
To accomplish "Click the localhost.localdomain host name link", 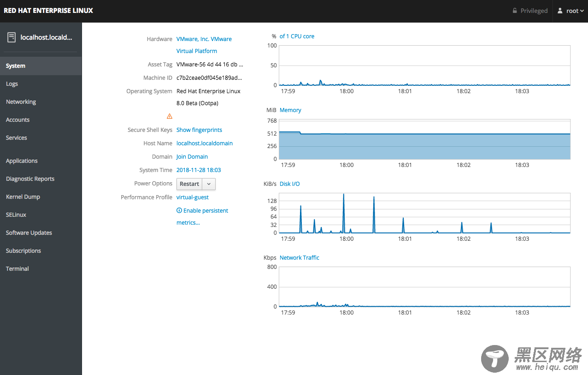I will (x=205, y=143).
